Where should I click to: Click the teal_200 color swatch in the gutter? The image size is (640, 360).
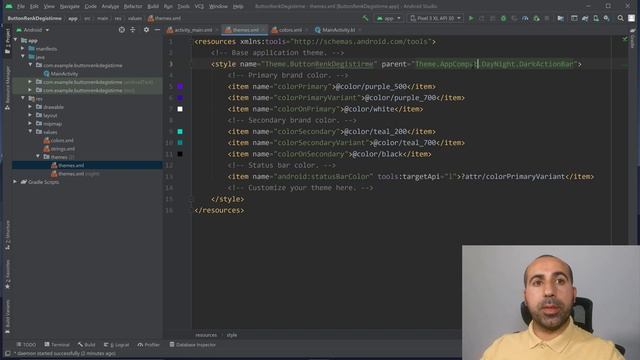[x=180, y=131]
